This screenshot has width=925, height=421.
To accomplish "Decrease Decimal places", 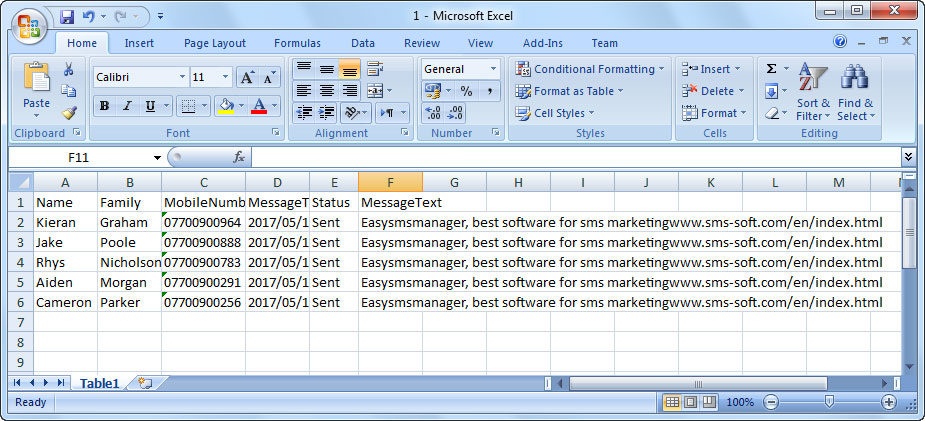I will 455,113.
